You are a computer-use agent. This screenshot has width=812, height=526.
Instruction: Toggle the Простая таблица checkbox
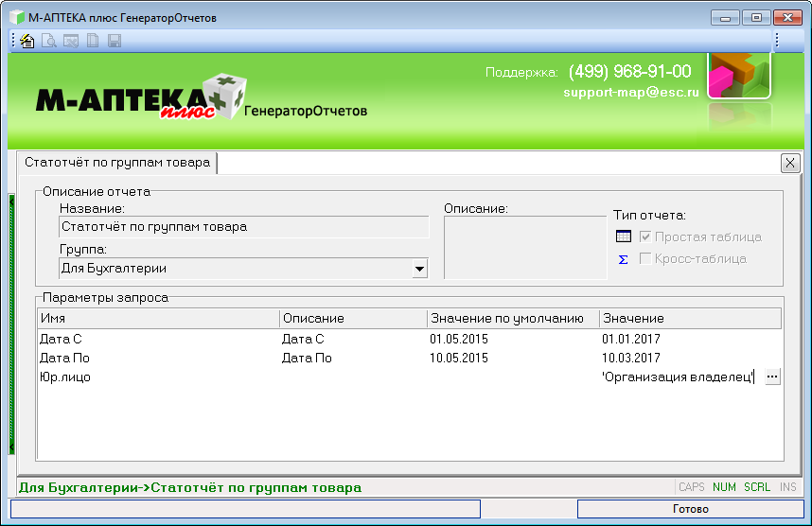pos(645,237)
